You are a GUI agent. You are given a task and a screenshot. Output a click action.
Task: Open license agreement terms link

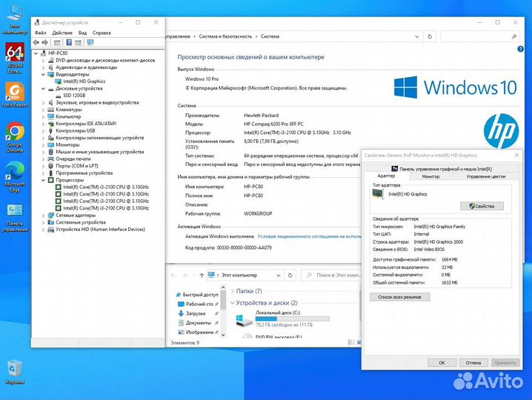point(309,236)
